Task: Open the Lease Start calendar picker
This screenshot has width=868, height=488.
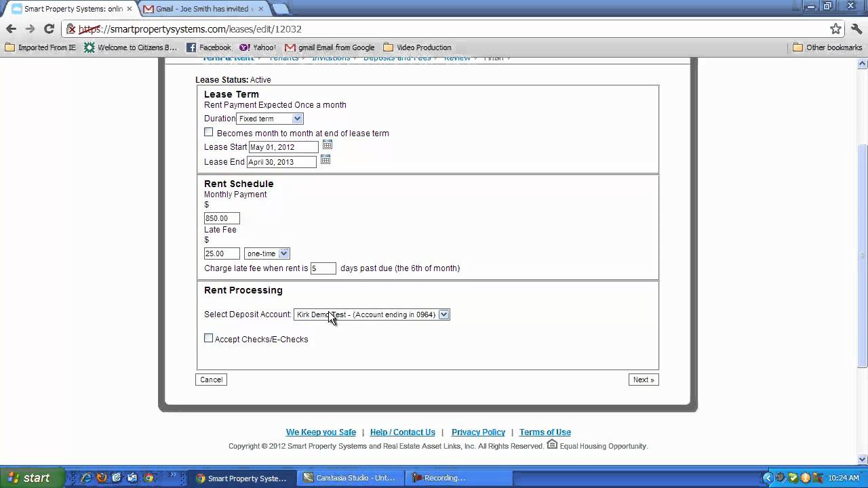Action: tap(328, 145)
